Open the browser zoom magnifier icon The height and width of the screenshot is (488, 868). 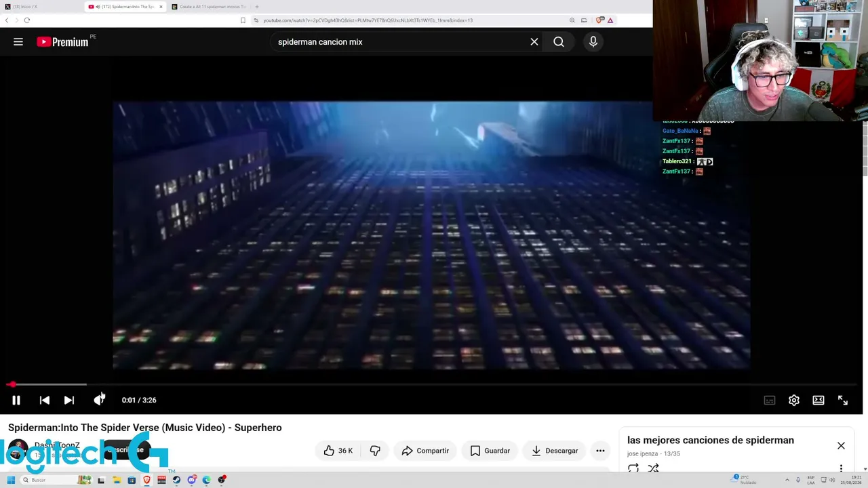572,20
